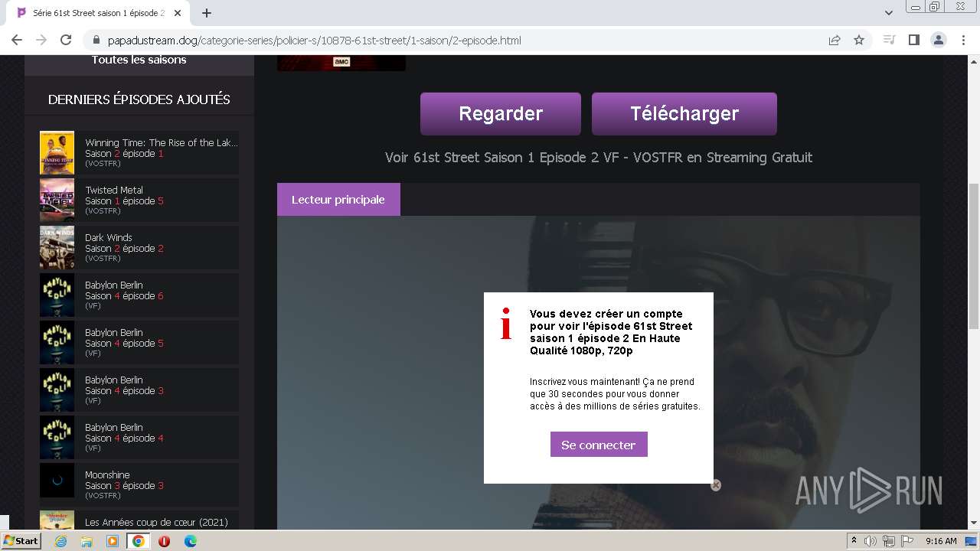Image resolution: width=980 pixels, height=551 pixels.
Task: Open Opera taskbar icon
Action: (x=164, y=541)
